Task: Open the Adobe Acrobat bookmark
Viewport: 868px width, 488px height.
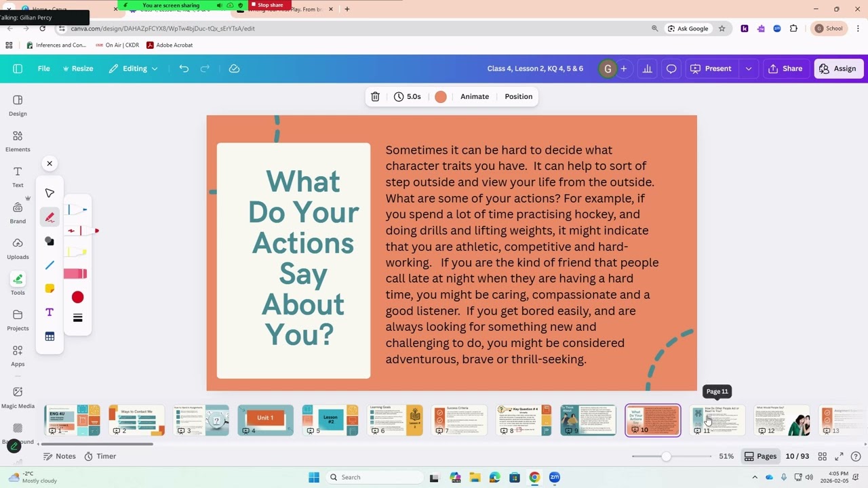Action: tap(170, 45)
